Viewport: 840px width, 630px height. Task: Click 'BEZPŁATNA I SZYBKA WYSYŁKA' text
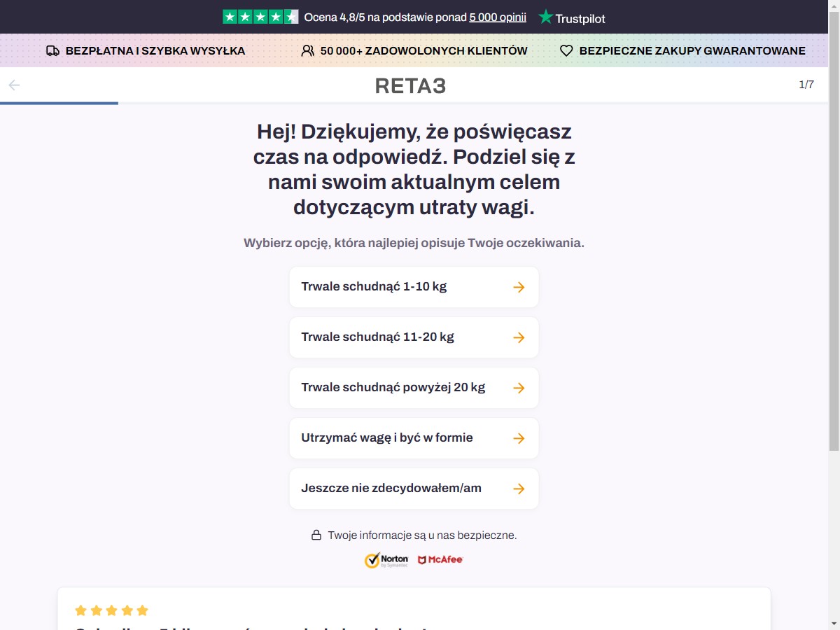click(x=155, y=51)
